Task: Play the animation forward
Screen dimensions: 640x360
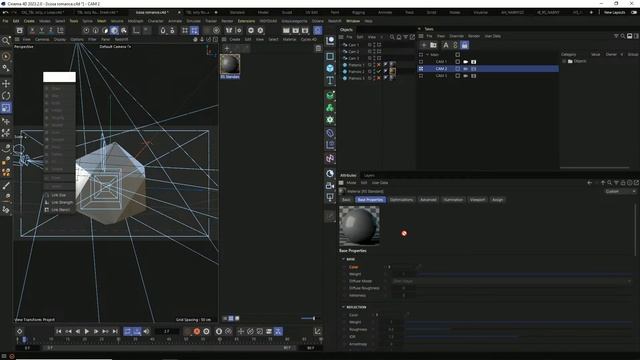Action: click(x=87, y=331)
